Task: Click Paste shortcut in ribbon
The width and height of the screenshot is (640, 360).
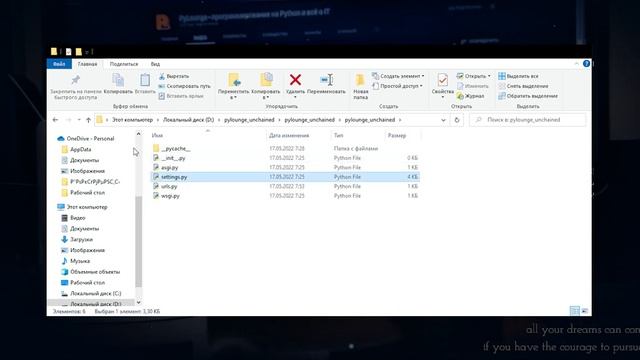Action: point(180,96)
